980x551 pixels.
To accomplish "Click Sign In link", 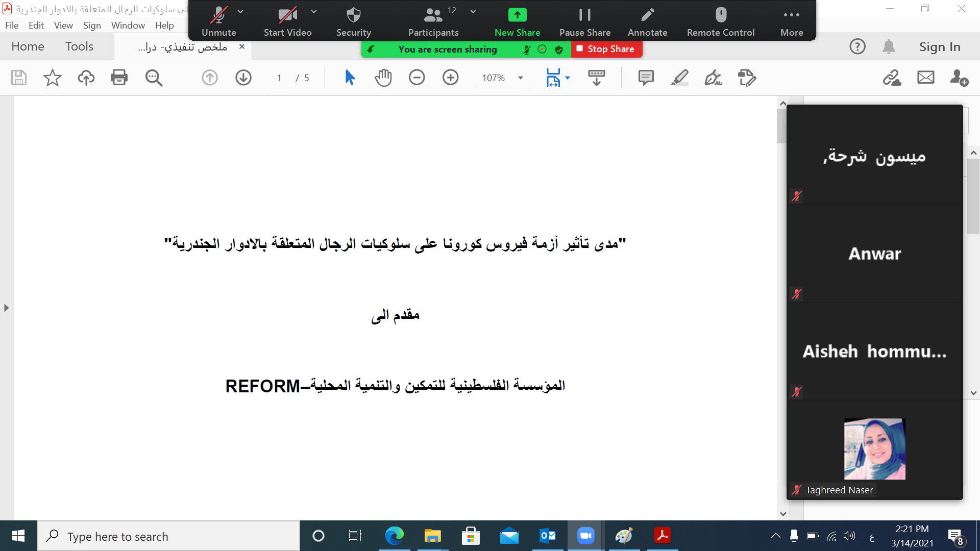I will pyautogui.click(x=939, y=46).
